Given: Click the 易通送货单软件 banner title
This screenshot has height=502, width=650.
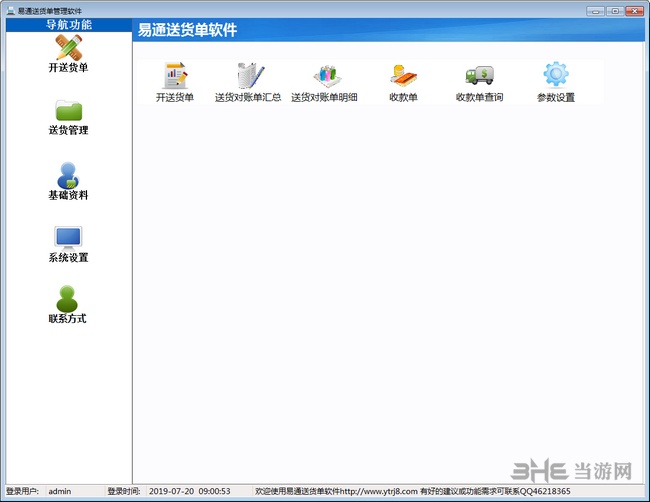Looking at the screenshot, I should point(187,30).
